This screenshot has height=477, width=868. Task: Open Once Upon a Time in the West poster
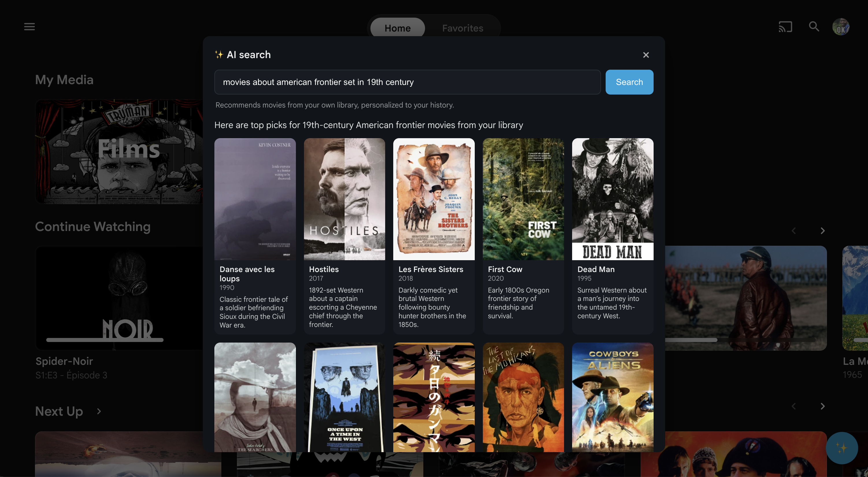click(344, 397)
